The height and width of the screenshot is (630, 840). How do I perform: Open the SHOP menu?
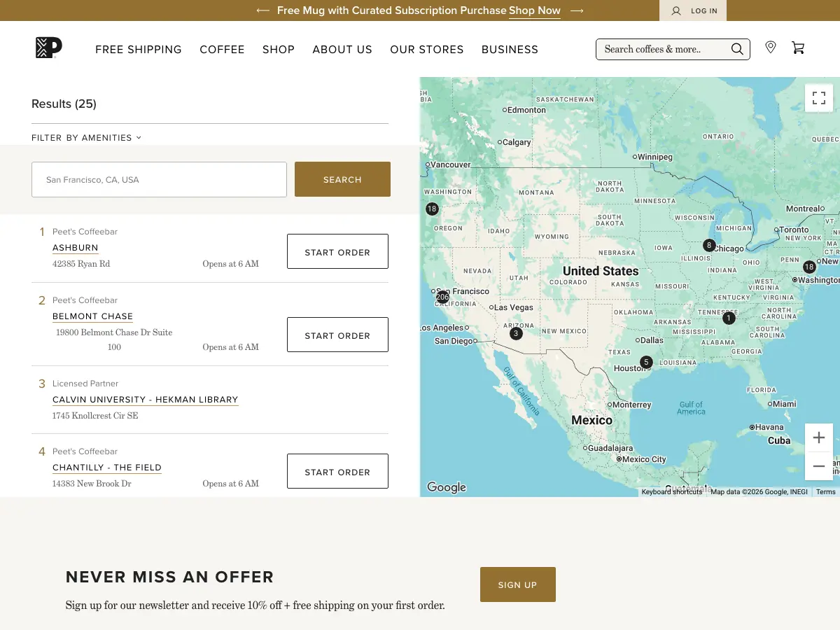[279, 50]
